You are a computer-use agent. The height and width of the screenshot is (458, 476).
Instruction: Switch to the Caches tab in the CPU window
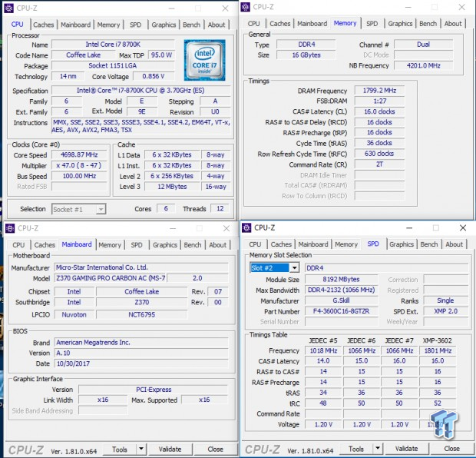[x=44, y=25]
